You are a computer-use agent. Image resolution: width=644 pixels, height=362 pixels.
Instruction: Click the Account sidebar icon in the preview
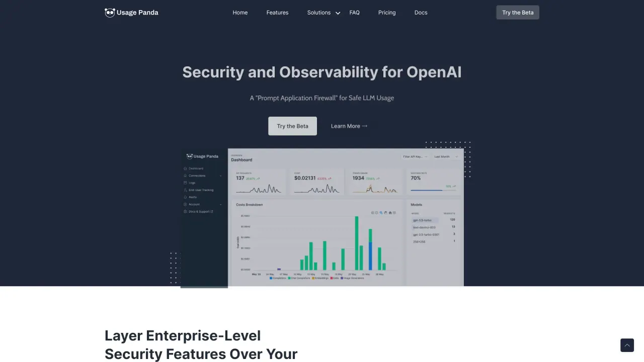pyautogui.click(x=185, y=204)
